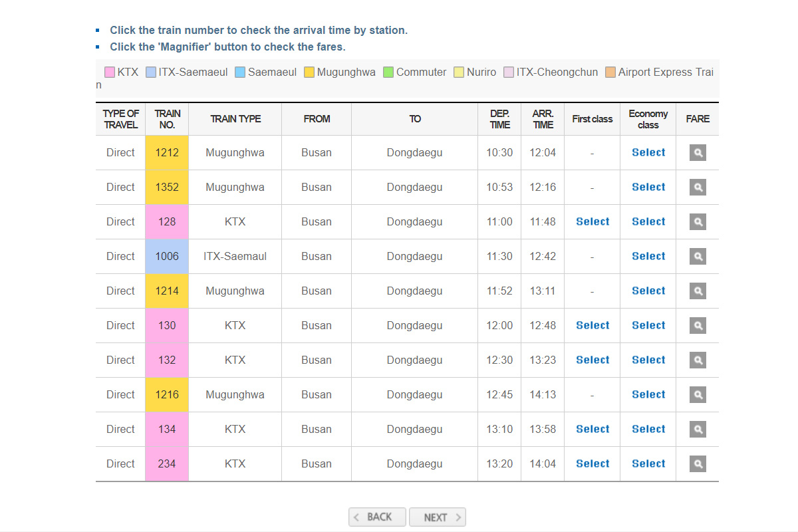This screenshot has height=532, width=798.
Task: Open station times for train 130
Action: 167,326
